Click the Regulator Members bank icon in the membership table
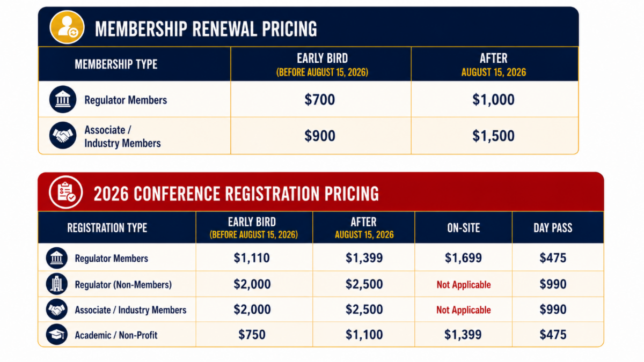This screenshot has height=362, width=644. tap(62, 100)
